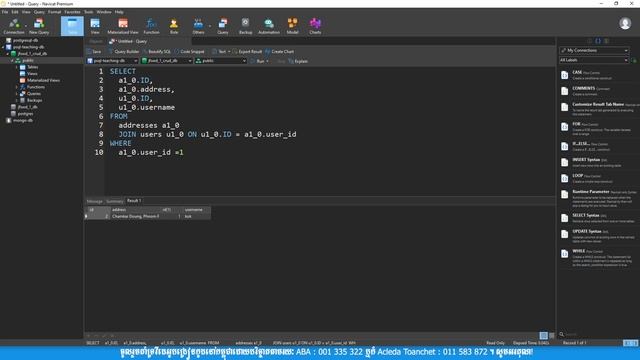Viewport: 640px width, 360px height.
Task: Click the UPDATE Syntax snippet icon
Action: pyautogui.click(x=564, y=234)
